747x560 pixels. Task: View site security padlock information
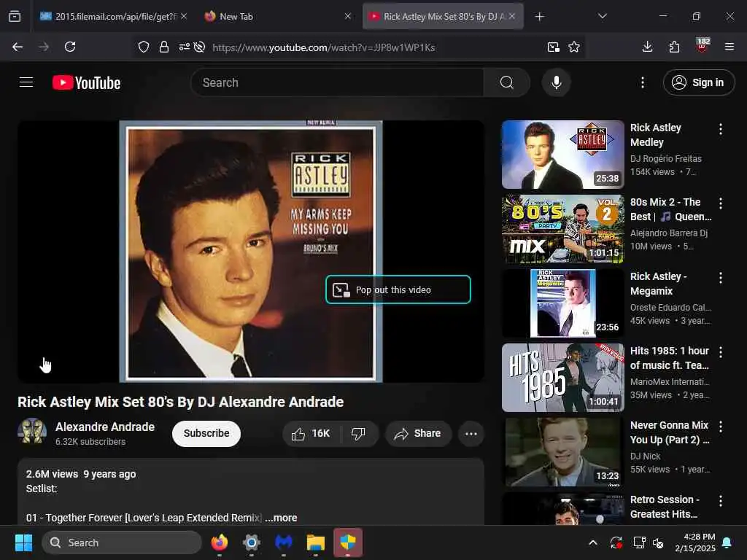pos(164,47)
